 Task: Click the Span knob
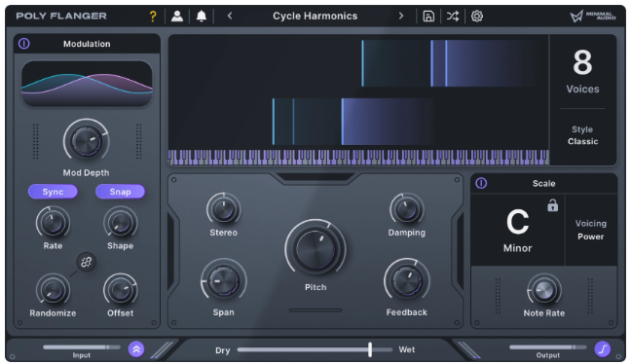pos(223,280)
